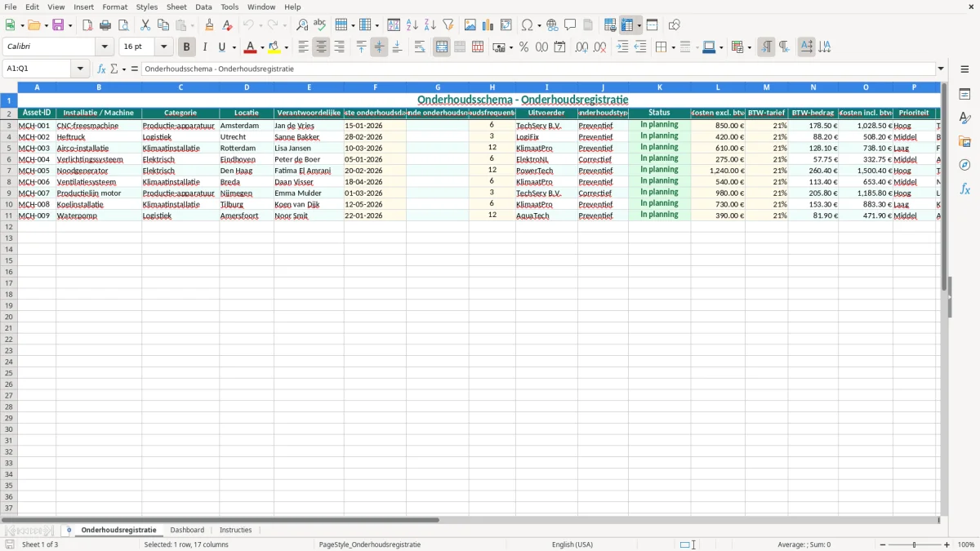This screenshot has height=551, width=980.
Task: Clear direct formatting with the eraser icon
Action: [x=227, y=25]
